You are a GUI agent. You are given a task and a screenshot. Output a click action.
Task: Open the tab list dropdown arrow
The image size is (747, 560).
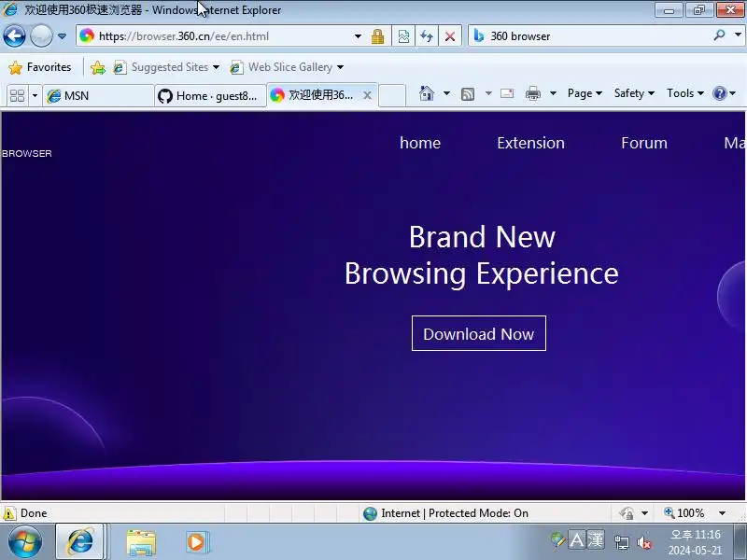point(35,96)
